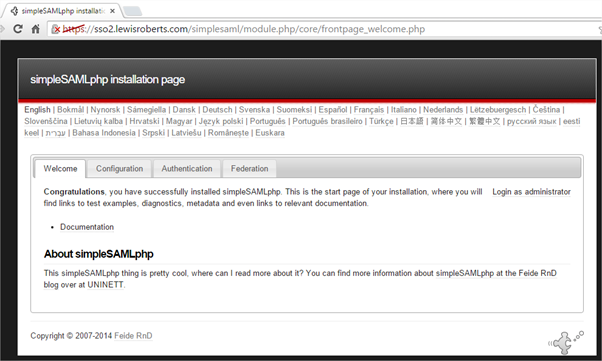Switch to the Federation tab
The height and width of the screenshot is (361, 602).
click(x=250, y=169)
